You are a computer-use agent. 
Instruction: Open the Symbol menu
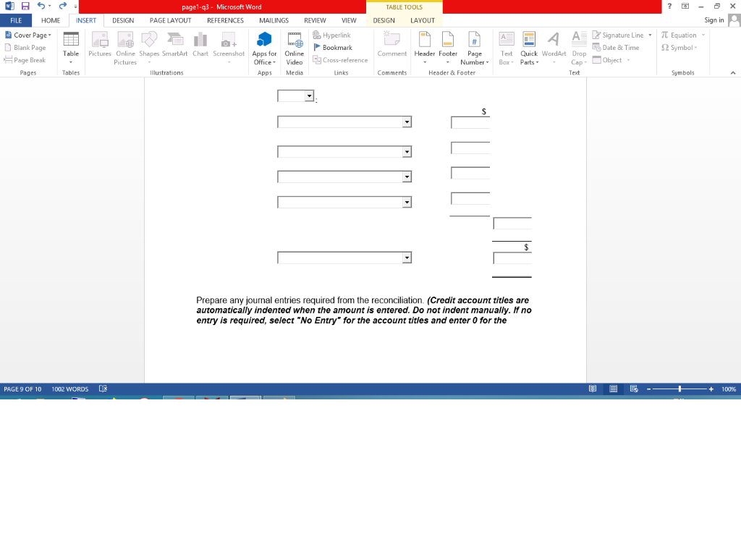click(679, 48)
